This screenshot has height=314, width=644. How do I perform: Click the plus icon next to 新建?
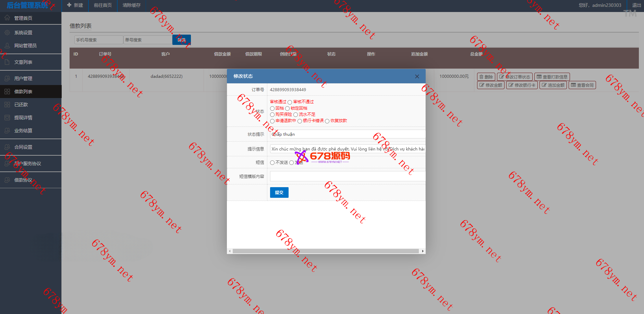point(69,5)
